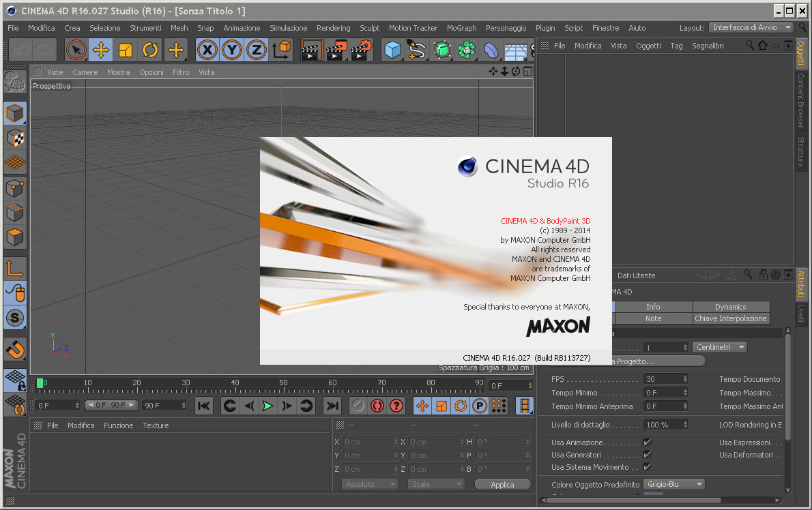
Task: Open the Layout dropdown Interfaccia di Avvio
Action: coord(751,27)
